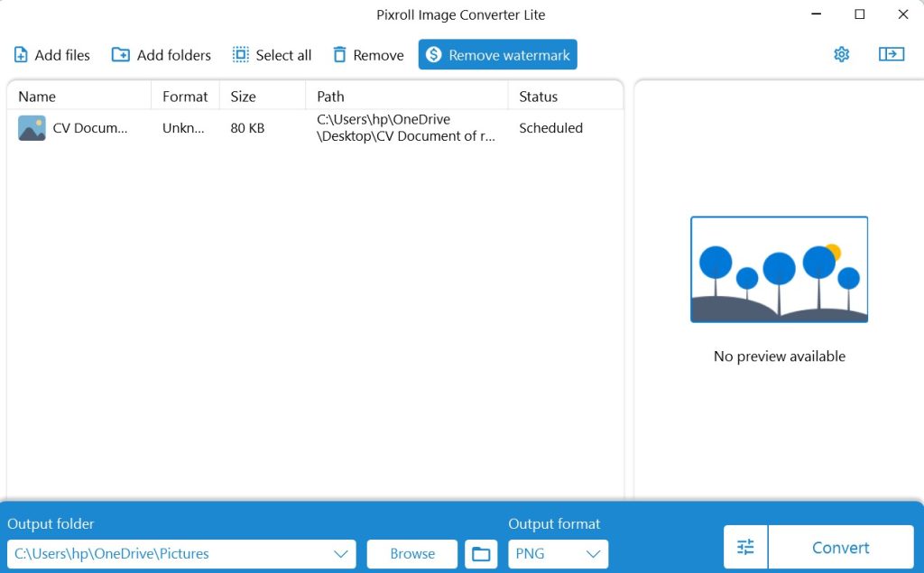Toggle the preview side panel icon
The image size is (924, 573).
point(891,55)
